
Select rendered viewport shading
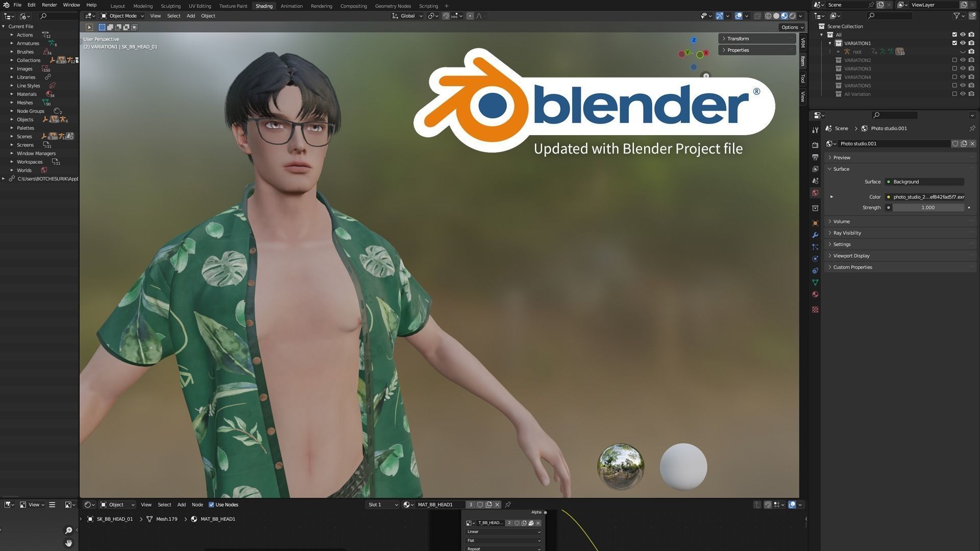pyautogui.click(x=793, y=16)
